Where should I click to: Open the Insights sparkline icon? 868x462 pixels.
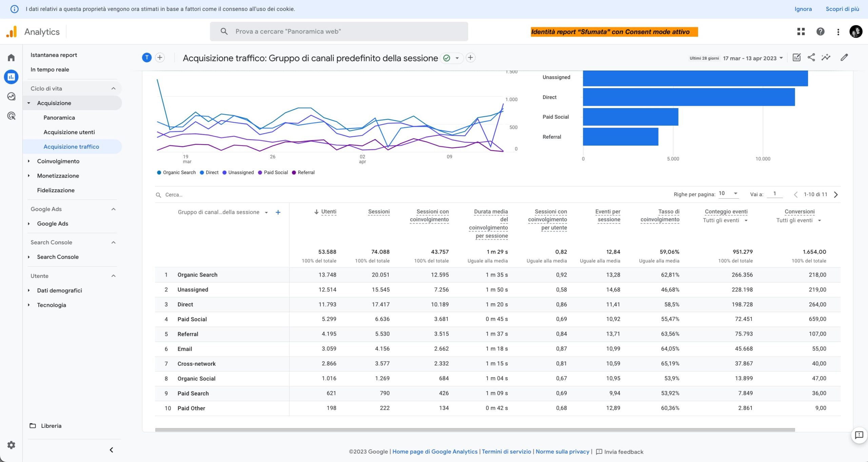826,58
